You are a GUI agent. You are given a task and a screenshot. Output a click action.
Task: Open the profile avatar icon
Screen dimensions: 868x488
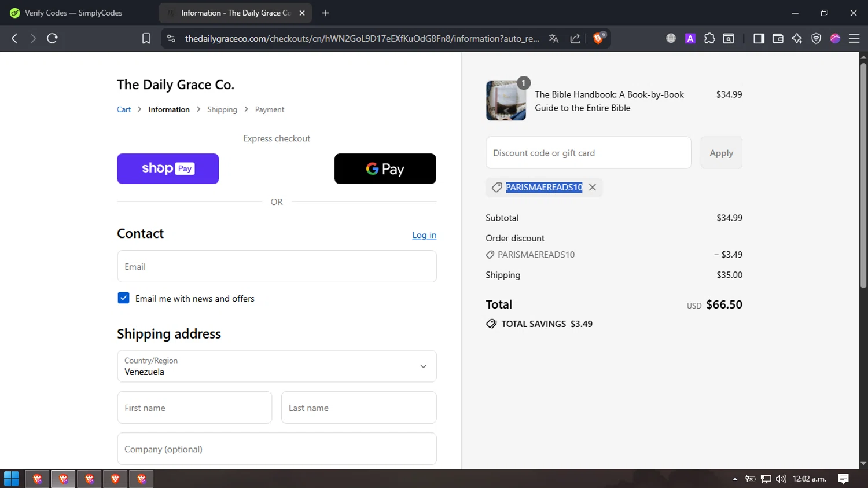[835, 38]
